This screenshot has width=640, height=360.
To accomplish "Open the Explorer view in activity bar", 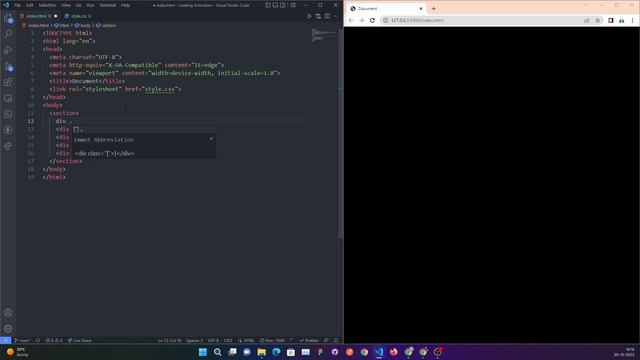I will pos(8,18).
